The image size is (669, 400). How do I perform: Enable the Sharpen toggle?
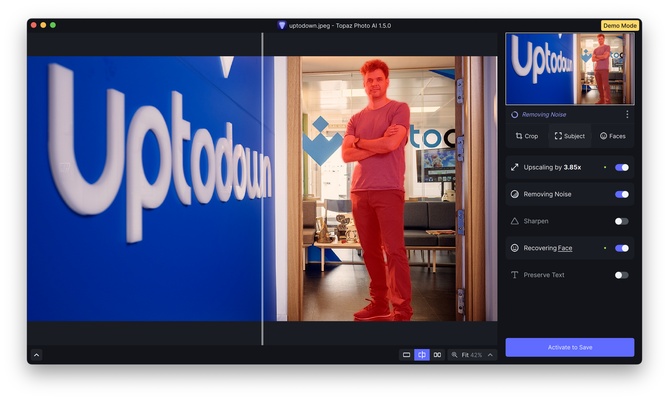pos(621,221)
